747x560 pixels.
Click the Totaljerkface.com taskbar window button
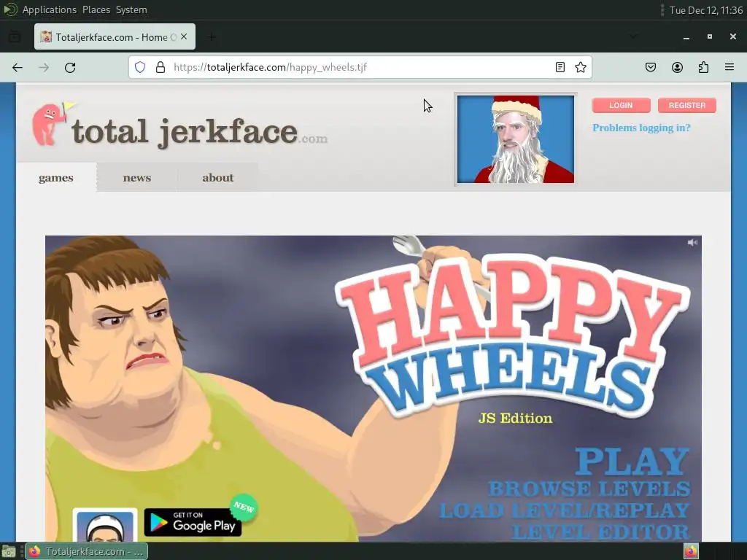click(x=86, y=551)
